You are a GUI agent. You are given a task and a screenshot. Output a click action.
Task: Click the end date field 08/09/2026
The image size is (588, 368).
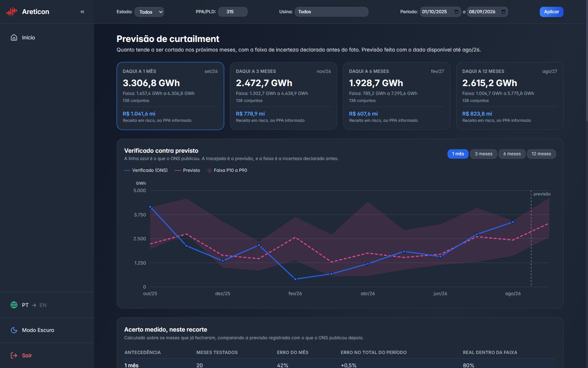click(x=487, y=12)
